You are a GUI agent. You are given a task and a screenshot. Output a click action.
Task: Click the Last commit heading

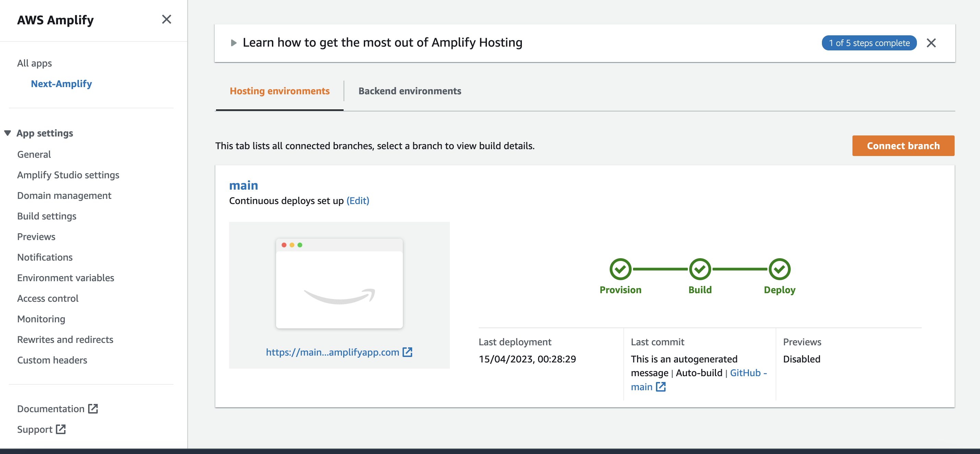[x=657, y=342]
